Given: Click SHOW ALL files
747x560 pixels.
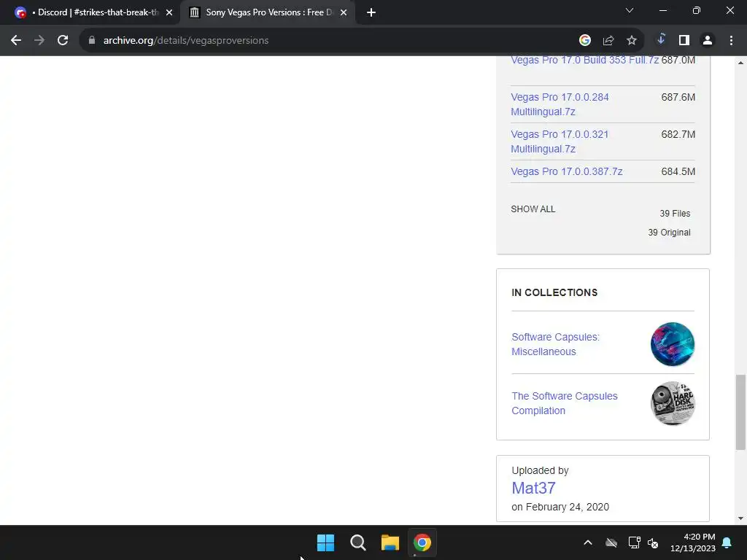Looking at the screenshot, I should 533,209.
